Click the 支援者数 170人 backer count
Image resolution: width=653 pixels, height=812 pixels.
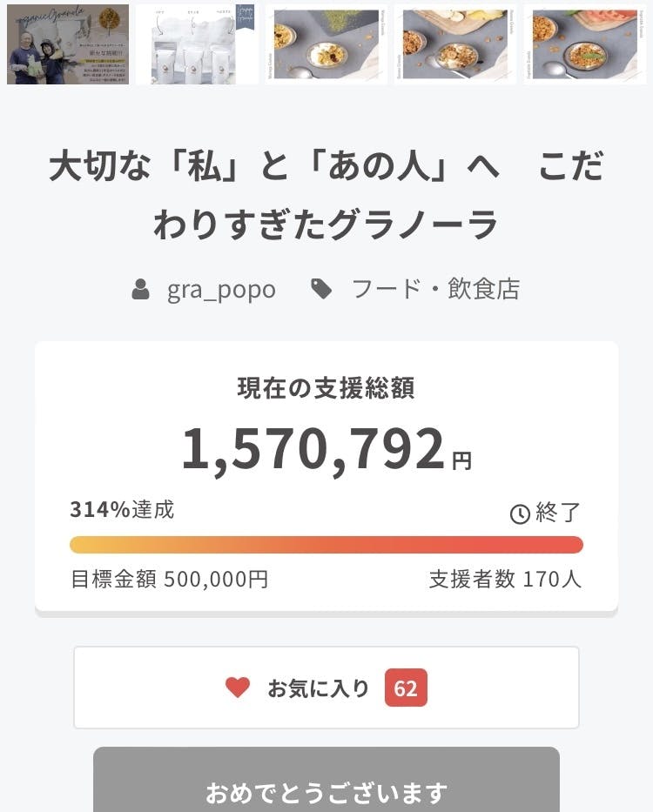[x=505, y=579]
